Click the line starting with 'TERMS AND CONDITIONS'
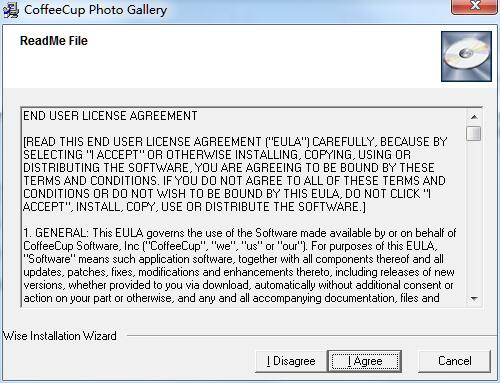Screen dimensions: 500x383 [x=234, y=181]
